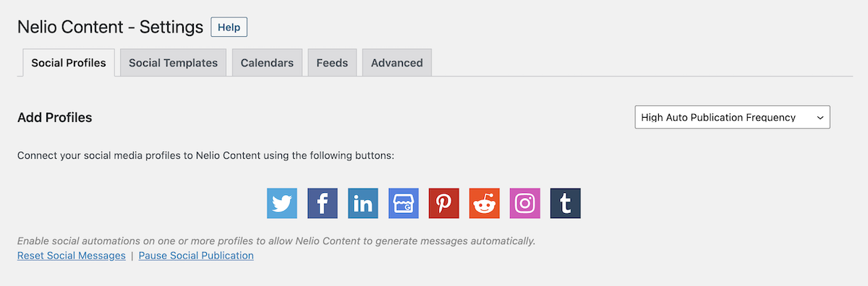Viewport: 868px width, 286px height.
Task: Add an Instagram profile
Action: pos(525,203)
